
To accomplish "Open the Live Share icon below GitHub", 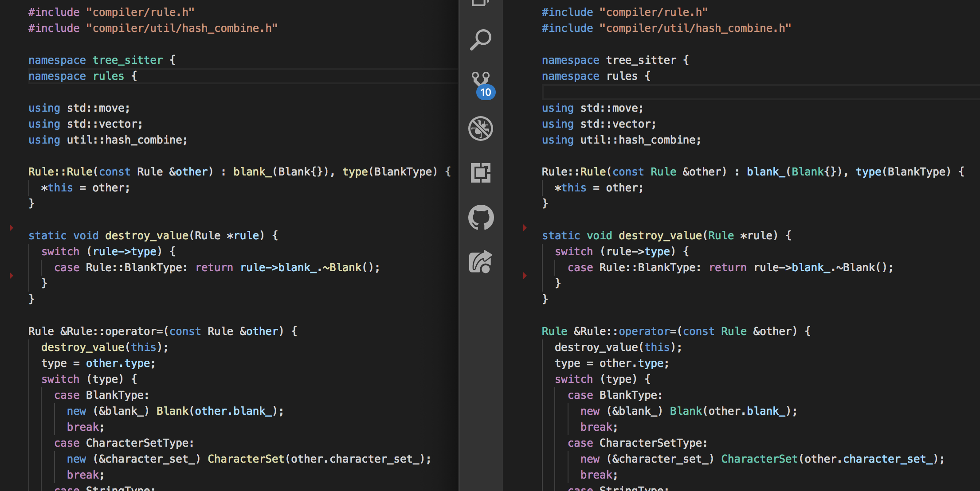I will pos(481,261).
